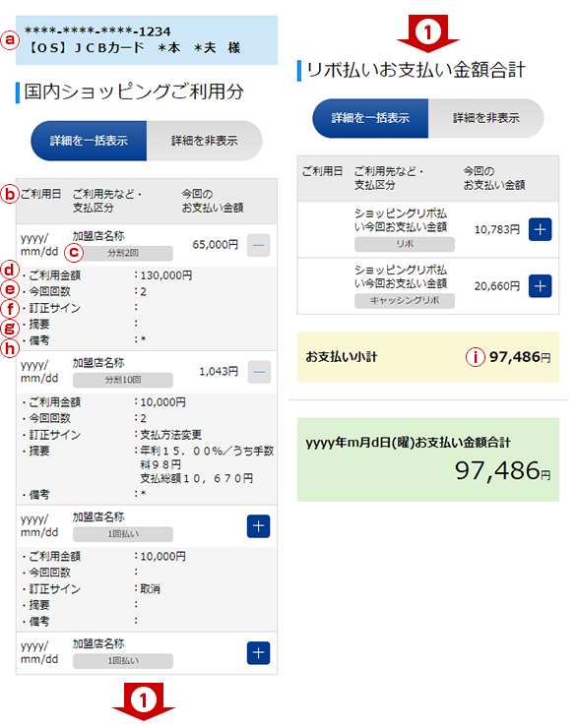
Task: Hide details in 国内ショッピングご利用分 section
Action: (x=205, y=141)
